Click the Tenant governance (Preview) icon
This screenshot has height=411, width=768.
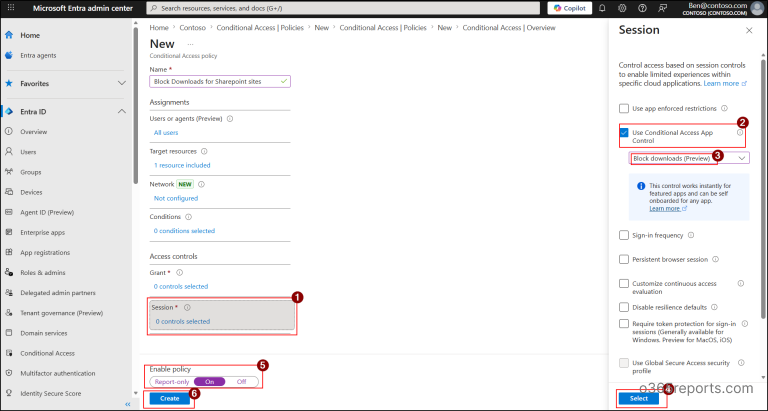(x=9, y=313)
